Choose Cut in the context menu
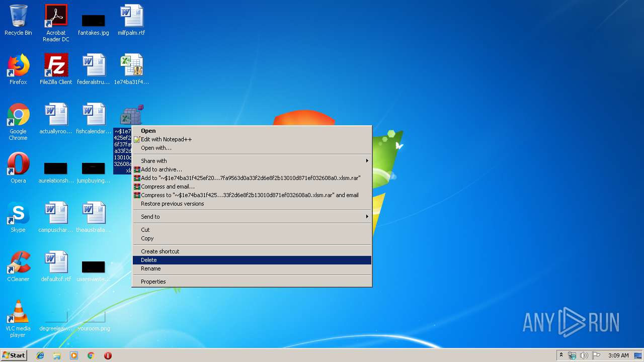 252,230
